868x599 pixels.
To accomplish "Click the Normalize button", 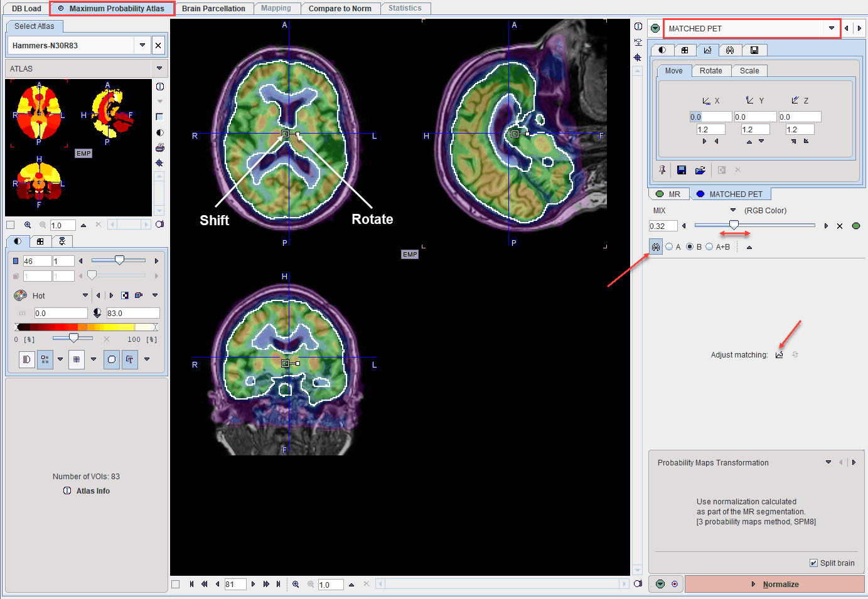I will [x=774, y=584].
